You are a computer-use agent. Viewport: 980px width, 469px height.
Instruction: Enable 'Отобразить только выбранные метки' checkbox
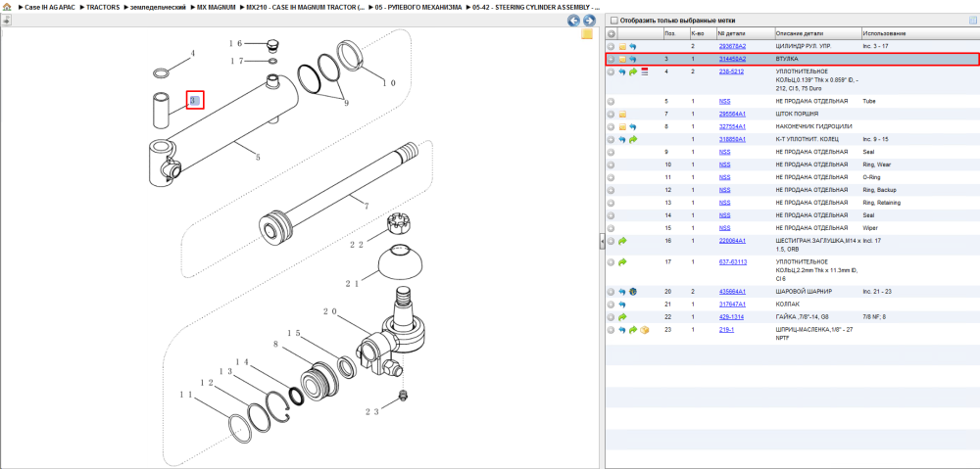point(614,20)
